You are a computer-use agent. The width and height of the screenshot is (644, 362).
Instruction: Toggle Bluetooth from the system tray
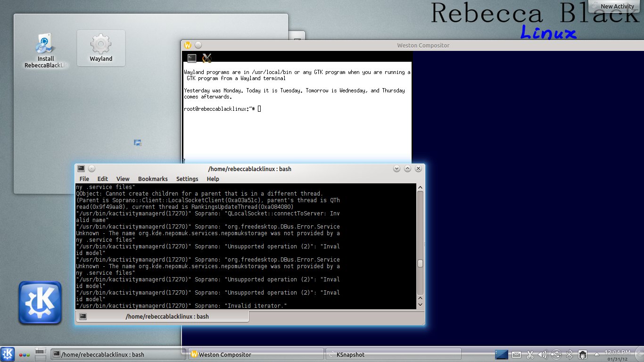(570, 354)
